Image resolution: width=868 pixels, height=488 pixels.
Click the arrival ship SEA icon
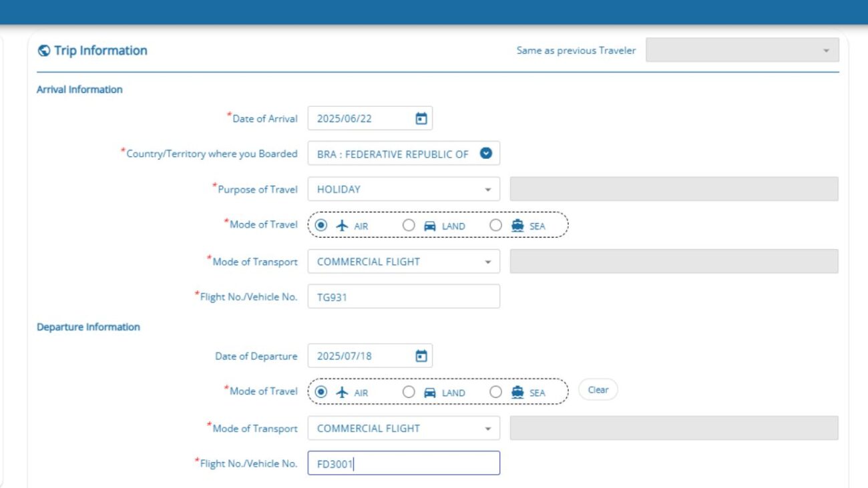click(x=517, y=226)
